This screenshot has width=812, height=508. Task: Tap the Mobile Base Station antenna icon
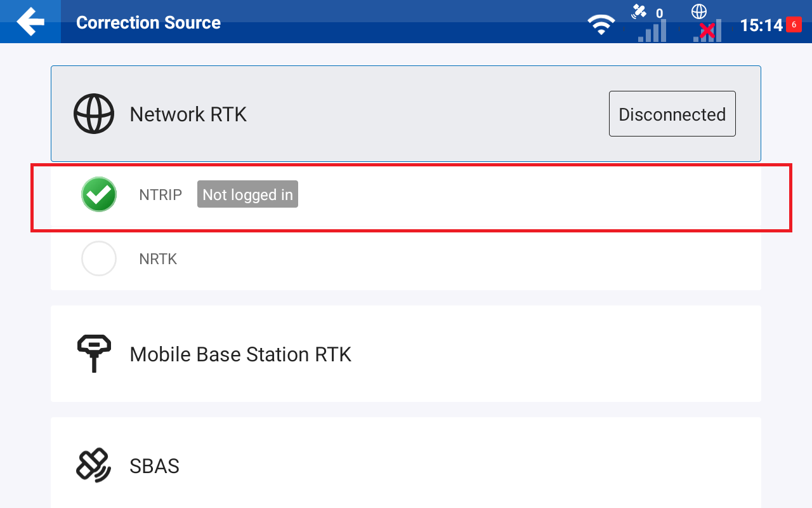click(94, 353)
